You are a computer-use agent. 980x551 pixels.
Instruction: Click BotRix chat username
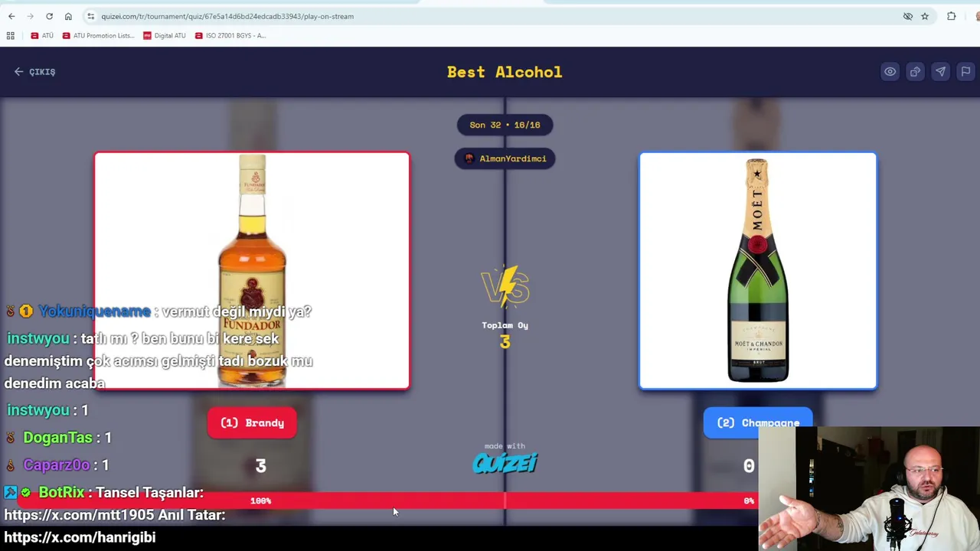coord(61,493)
